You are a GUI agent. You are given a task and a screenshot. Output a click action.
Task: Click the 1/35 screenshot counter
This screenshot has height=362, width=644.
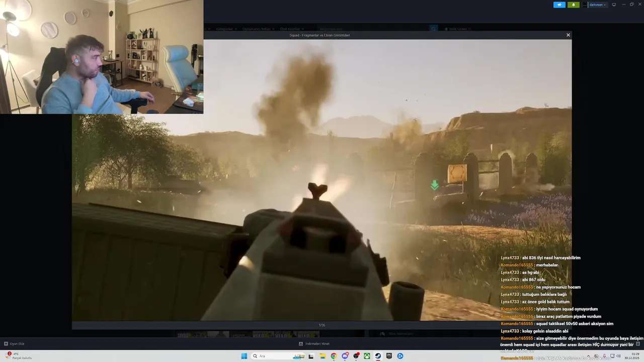point(322,325)
